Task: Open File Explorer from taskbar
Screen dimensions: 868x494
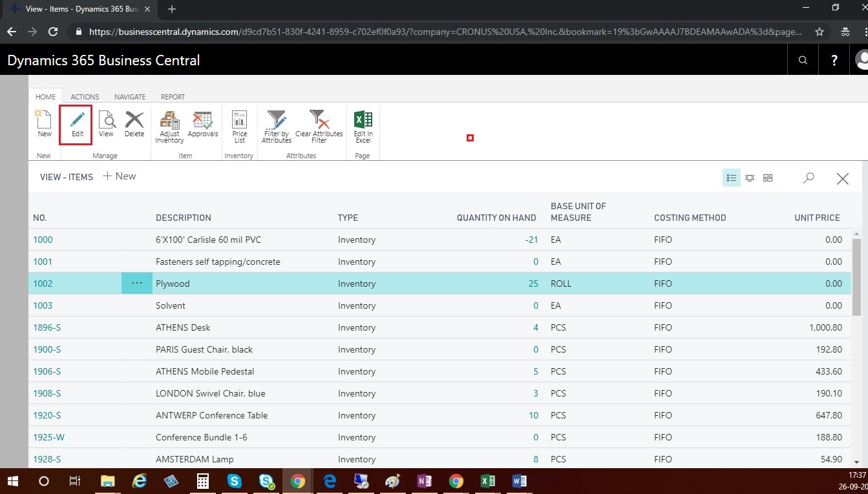Action: pyautogui.click(x=107, y=481)
